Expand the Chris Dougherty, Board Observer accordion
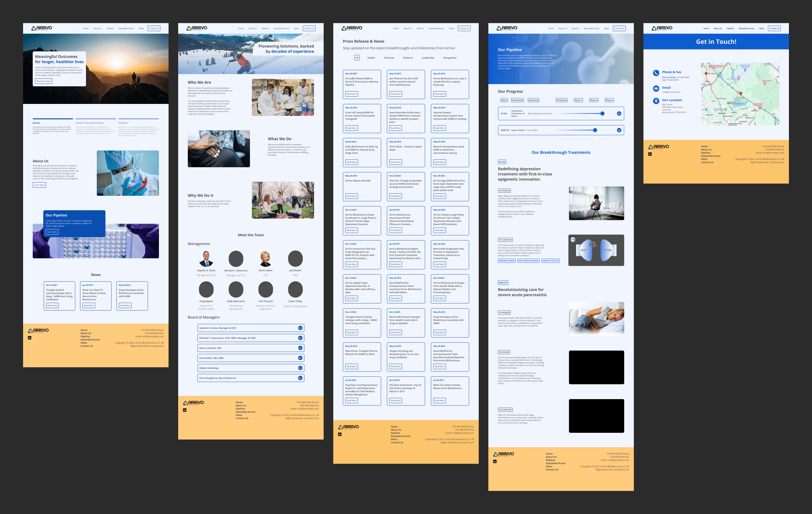Screen dimensions: 812x514 coord(251,378)
